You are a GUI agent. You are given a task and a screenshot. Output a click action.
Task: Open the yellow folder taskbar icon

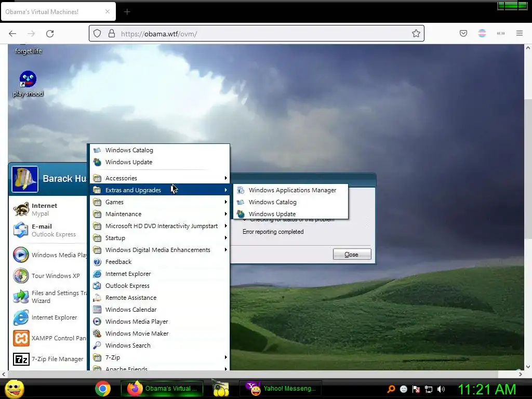coord(220,389)
